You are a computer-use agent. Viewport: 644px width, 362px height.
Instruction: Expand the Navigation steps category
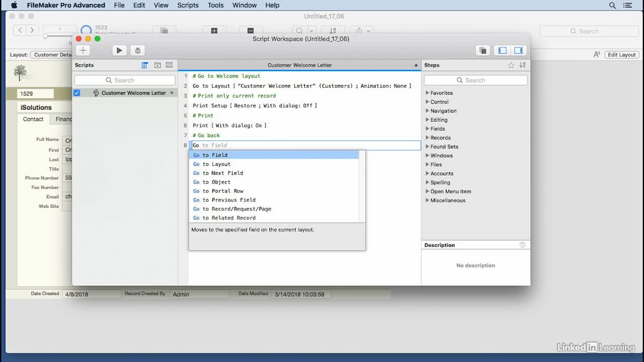428,111
